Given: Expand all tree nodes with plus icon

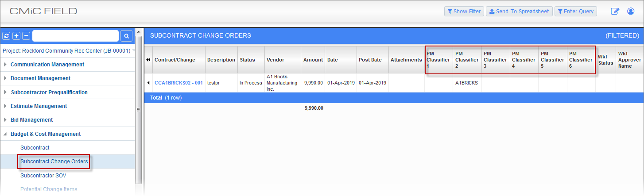Looking at the screenshot, I should (x=16, y=36).
